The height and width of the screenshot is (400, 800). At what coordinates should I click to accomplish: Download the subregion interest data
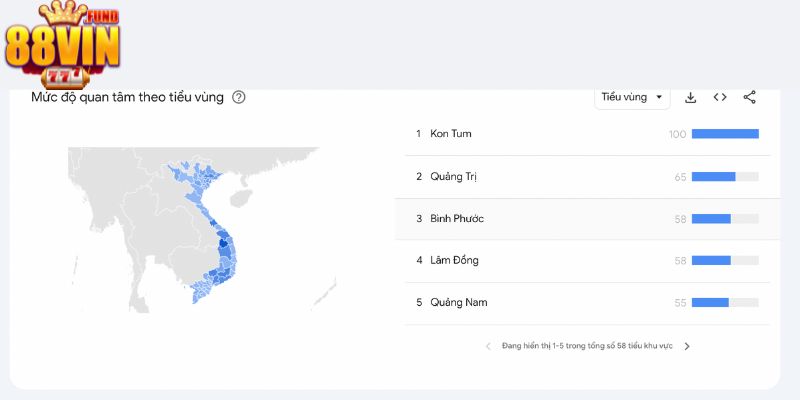pyautogui.click(x=690, y=97)
